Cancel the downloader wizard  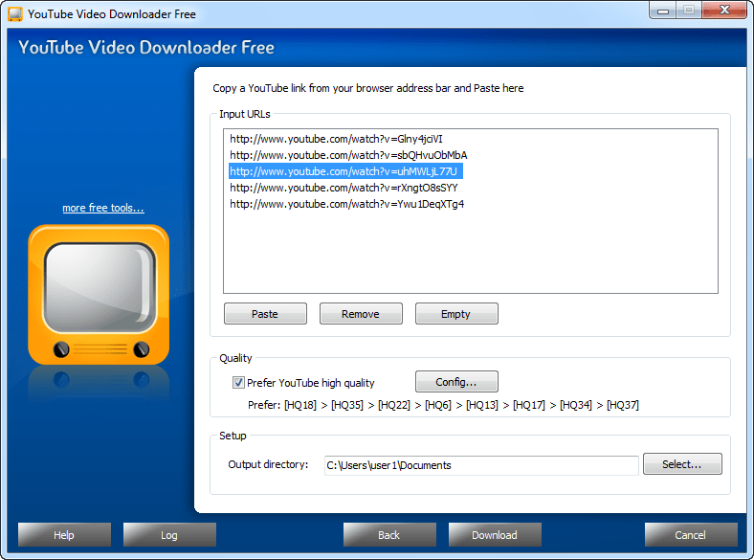tap(691, 534)
